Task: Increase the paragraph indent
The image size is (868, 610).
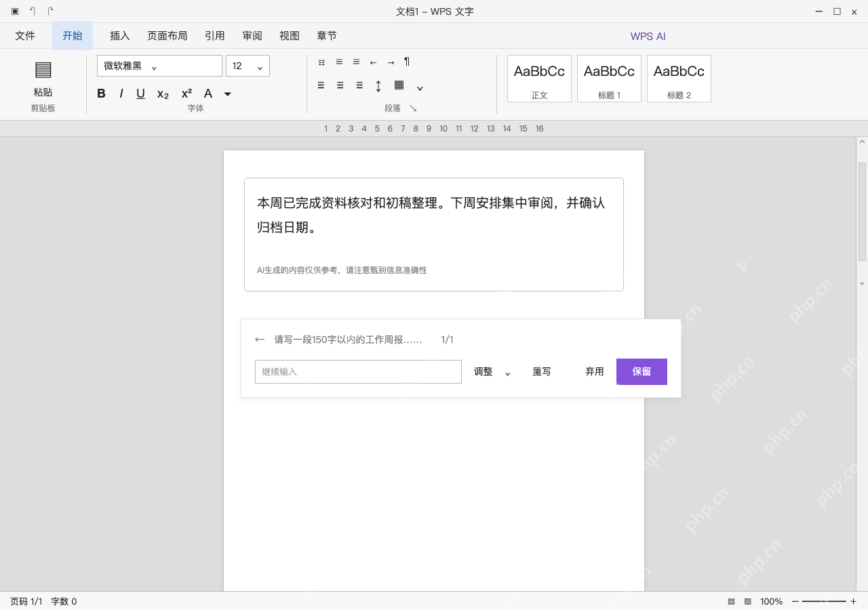Action: [391, 62]
